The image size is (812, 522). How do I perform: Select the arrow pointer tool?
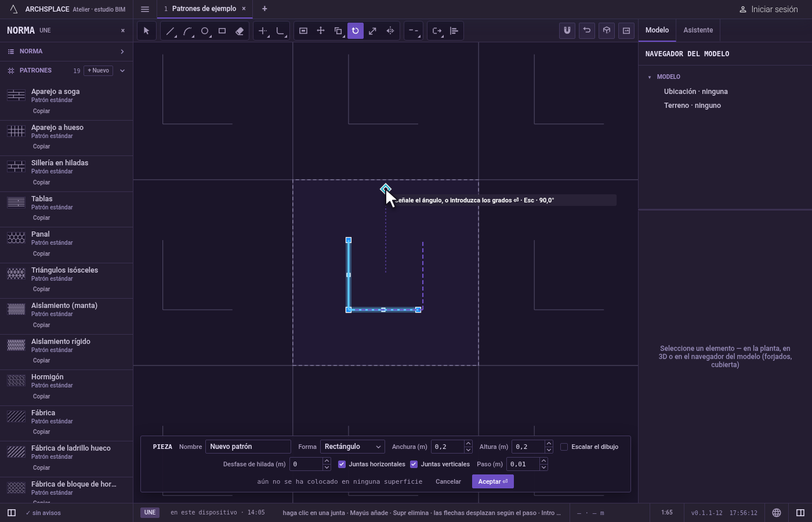point(146,31)
